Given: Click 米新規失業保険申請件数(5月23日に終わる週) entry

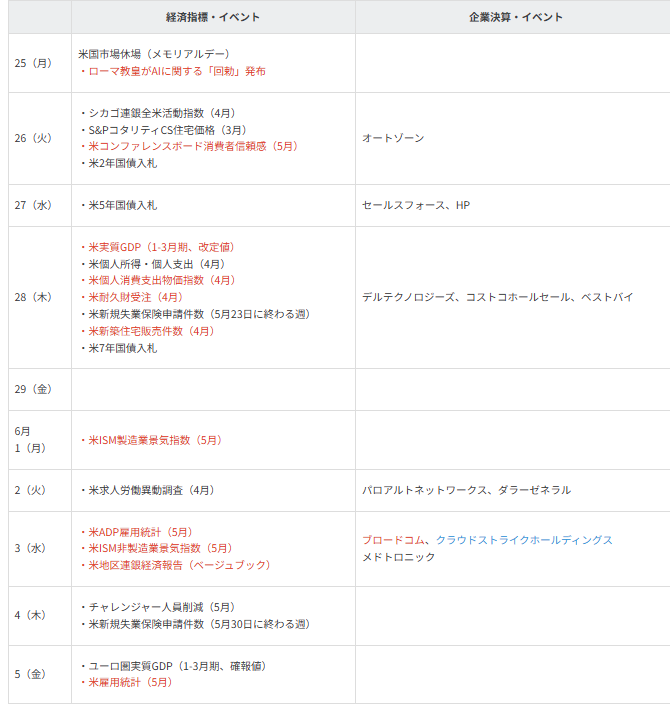Looking at the screenshot, I should 194,314.
